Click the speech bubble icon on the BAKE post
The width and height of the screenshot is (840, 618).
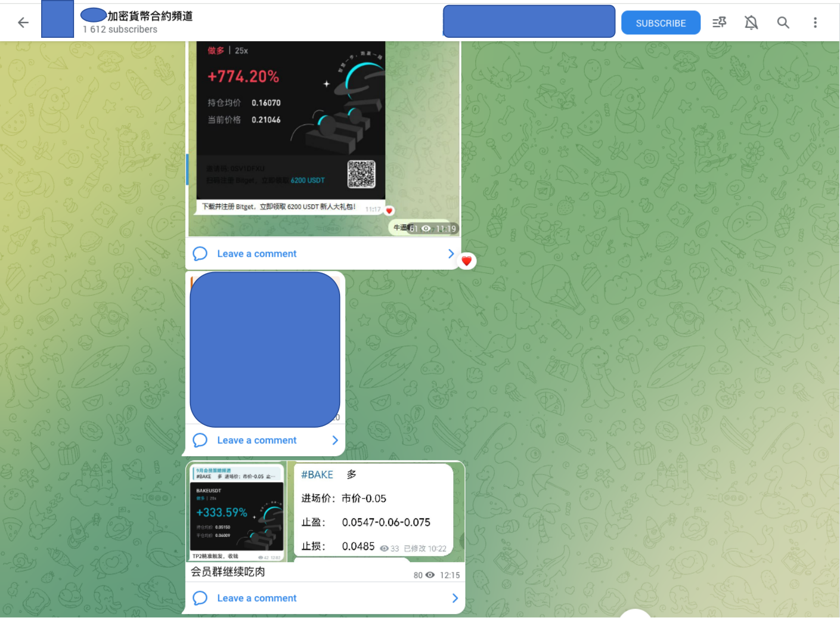click(x=200, y=598)
